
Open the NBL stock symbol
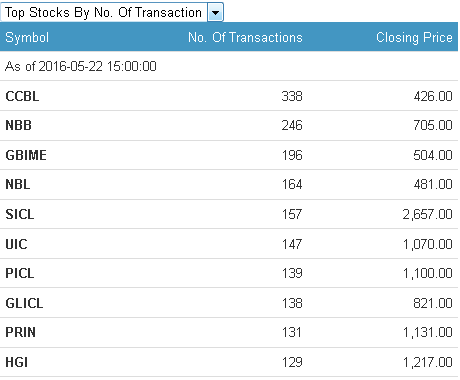point(18,184)
